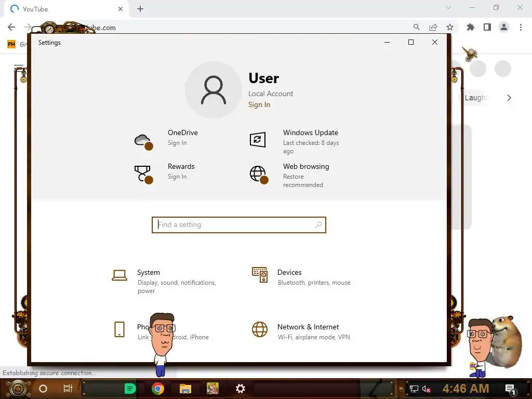Select the Laught chip on YouTube

click(476, 98)
